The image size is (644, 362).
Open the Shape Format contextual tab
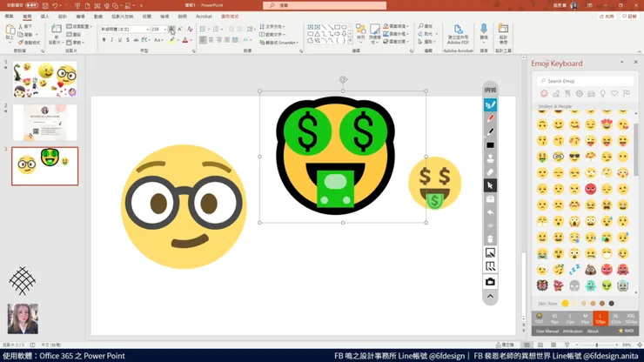[230, 17]
